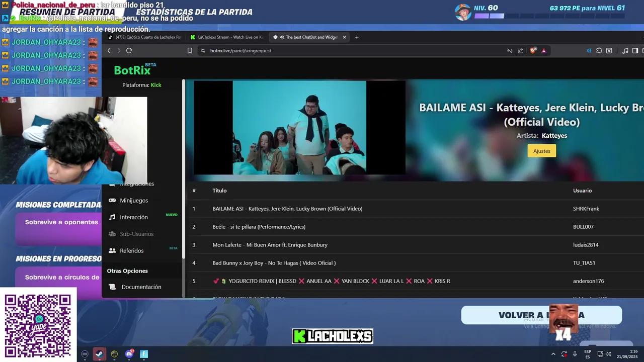The width and height of the screenshot is (644, 362).
Task: Click the Título column header
Action: pyautogui.click(x=219, y=191)
